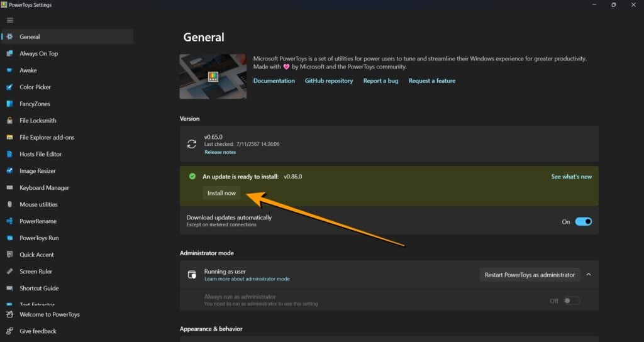Select the Color Picker icon in sidebar
644x342 pixels.
pyautogui.click(x=9, y=87)
